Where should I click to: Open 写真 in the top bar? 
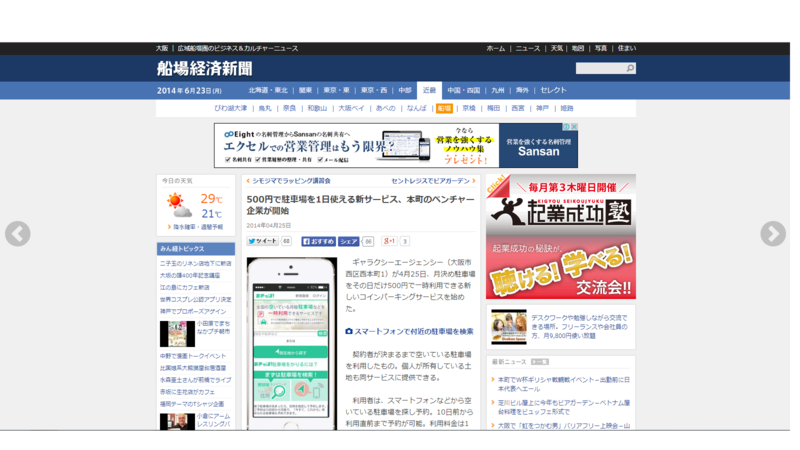tap(601, 48)
